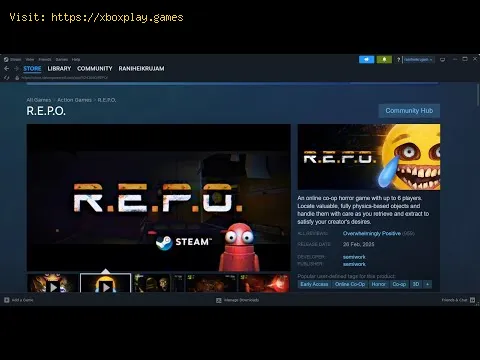Enter Big Picture mode via monitor icon
The width and height of the screenshot is (480, 360).
[x=443, y=60]
